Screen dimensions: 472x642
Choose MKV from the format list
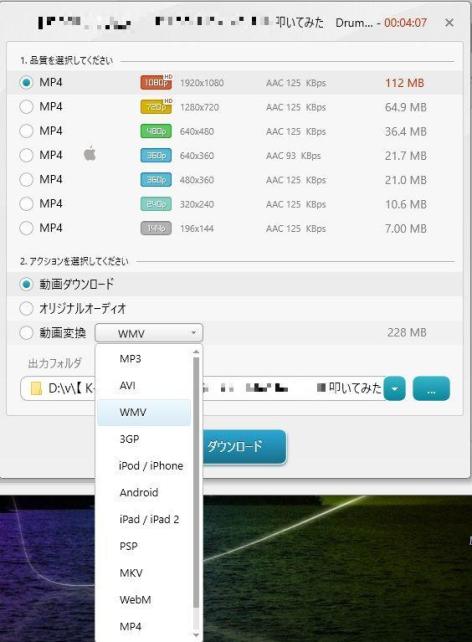[x=144, y=573]
